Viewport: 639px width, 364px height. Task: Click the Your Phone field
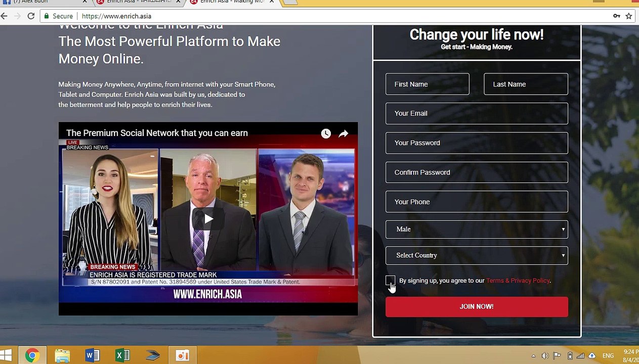477,202
